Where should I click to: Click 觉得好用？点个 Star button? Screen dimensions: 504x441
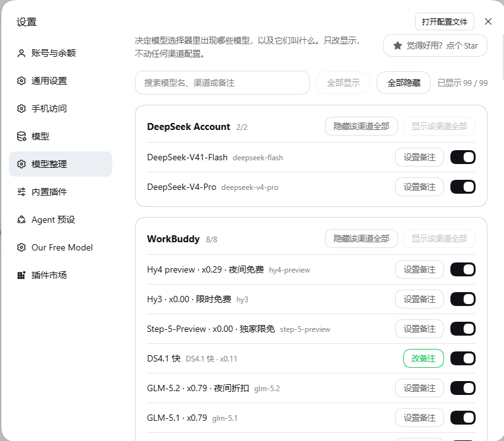(x=435, y=45)
